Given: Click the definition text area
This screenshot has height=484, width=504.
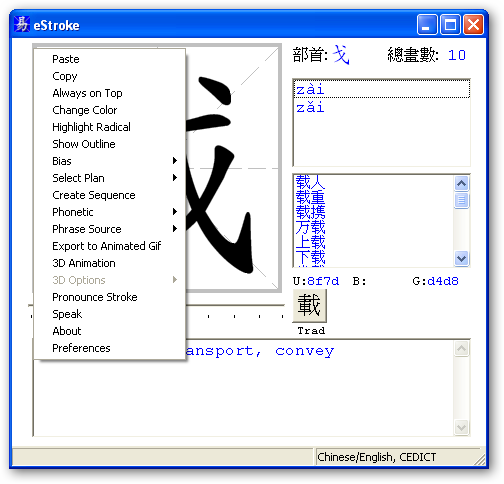Looking at the screenshot, I should (244, 388).
